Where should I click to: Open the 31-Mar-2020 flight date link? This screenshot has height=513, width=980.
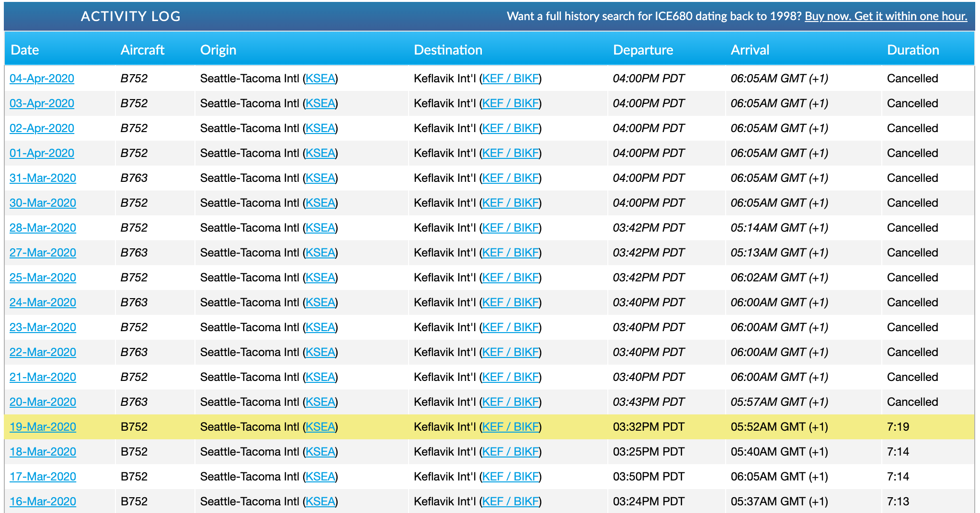43,178
